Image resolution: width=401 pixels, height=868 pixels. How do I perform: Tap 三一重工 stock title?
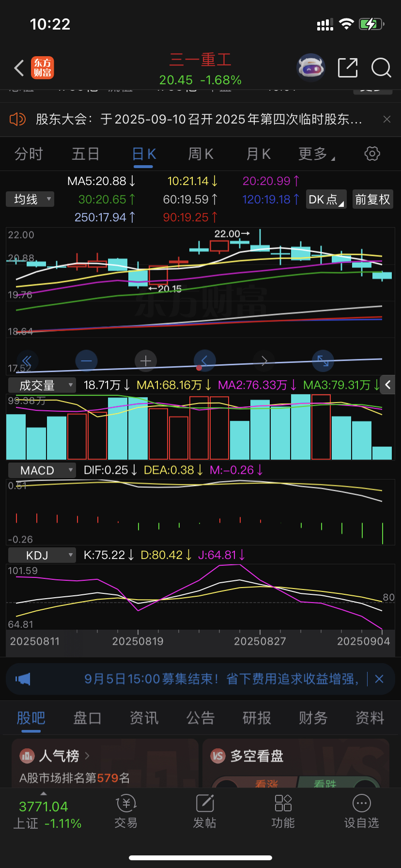[x=200, y=60]
